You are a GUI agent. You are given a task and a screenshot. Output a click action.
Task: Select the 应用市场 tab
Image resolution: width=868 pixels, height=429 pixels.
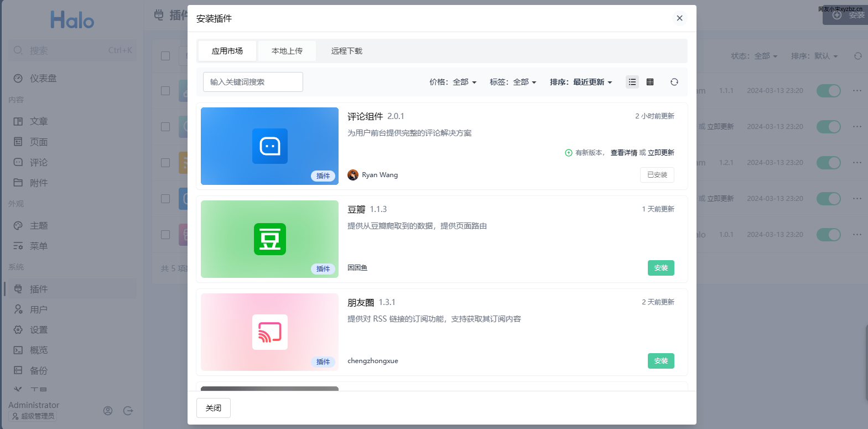tap(227, 51)
